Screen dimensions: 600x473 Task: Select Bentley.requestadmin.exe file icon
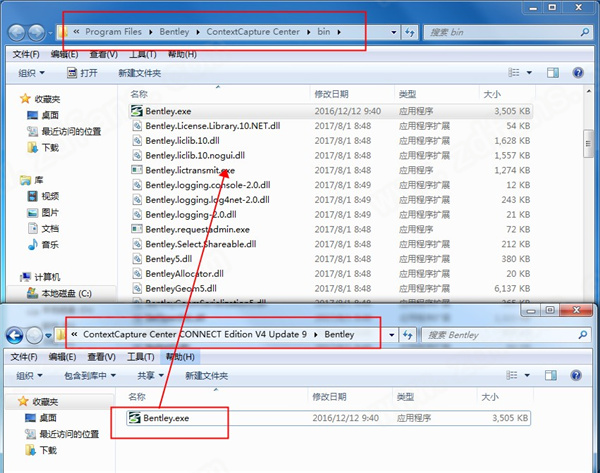[x=137, y=229]
